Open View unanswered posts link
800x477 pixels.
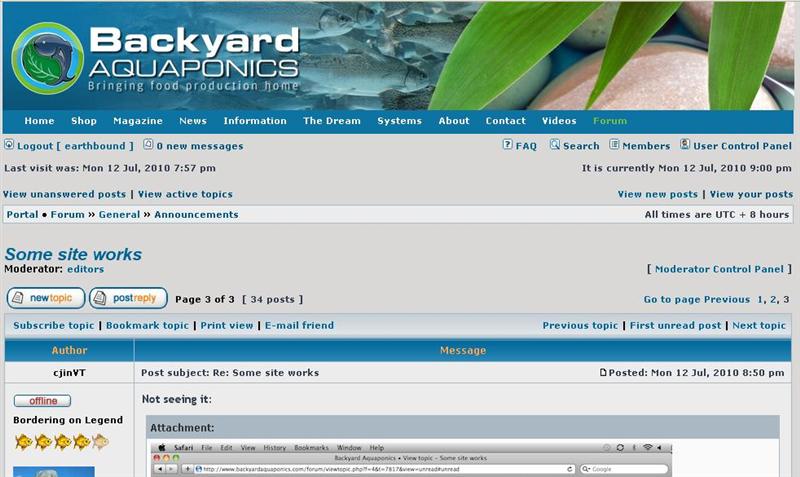[x=65, y=195]
